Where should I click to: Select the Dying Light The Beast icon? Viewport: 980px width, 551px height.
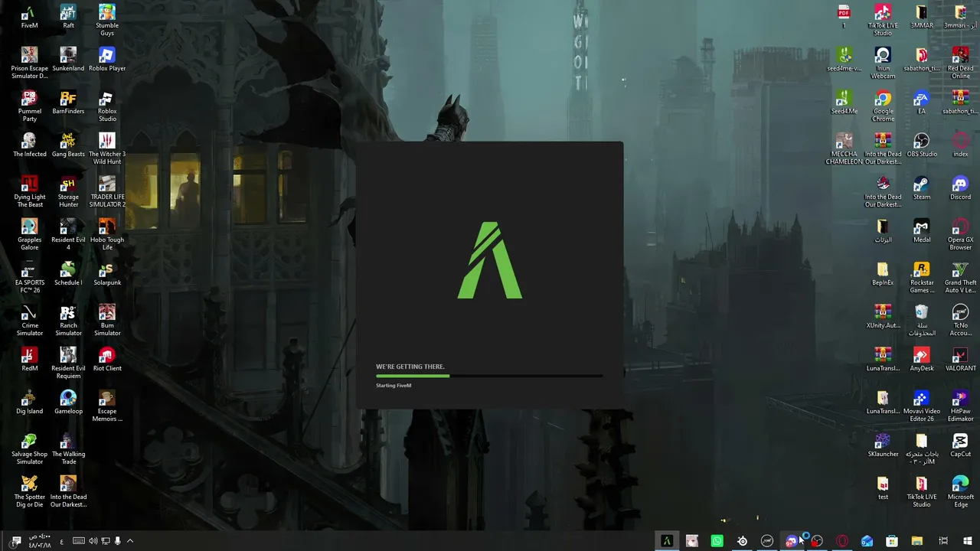29,192
